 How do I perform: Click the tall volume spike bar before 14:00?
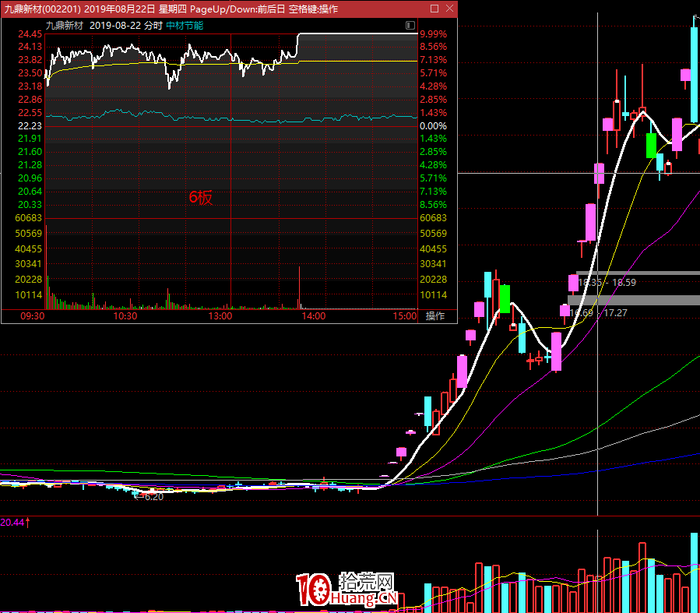click(x=299, y=287)
